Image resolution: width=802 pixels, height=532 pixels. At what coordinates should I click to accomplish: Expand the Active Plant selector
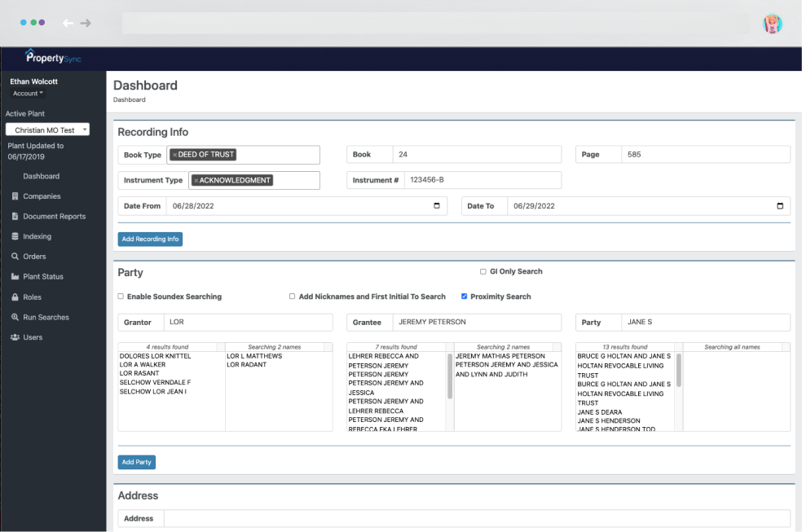pos(47,130)
